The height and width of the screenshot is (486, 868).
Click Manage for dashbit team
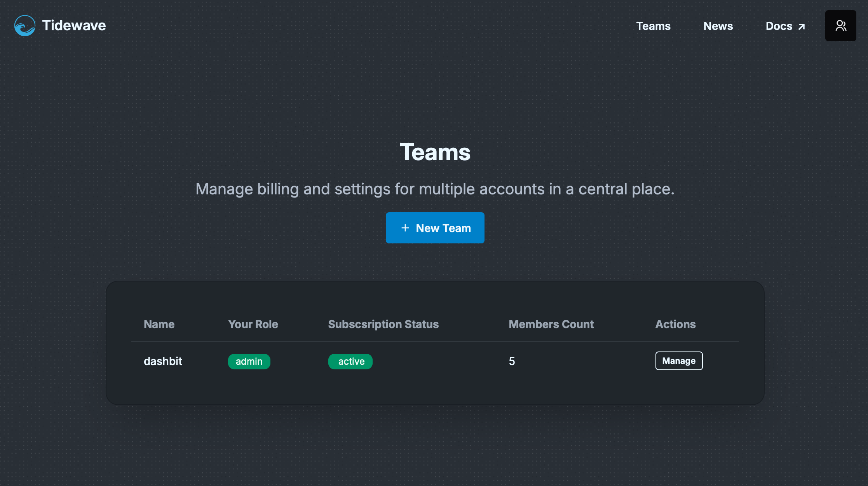coord(679,361)
